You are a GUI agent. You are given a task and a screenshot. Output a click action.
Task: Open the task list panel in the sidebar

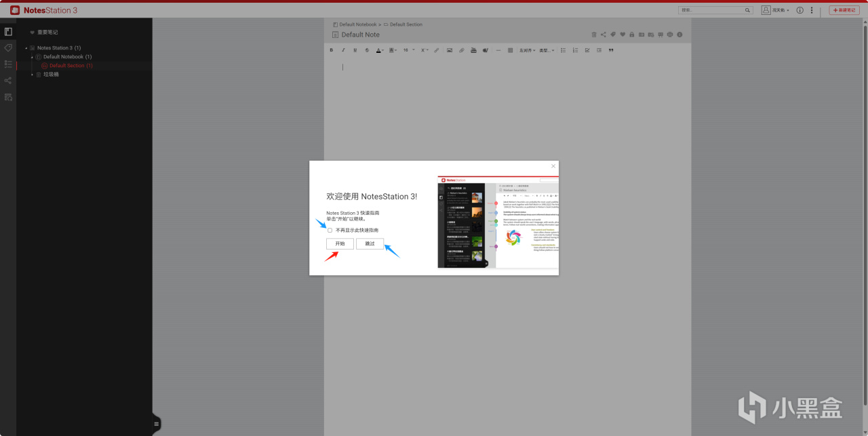8,64
